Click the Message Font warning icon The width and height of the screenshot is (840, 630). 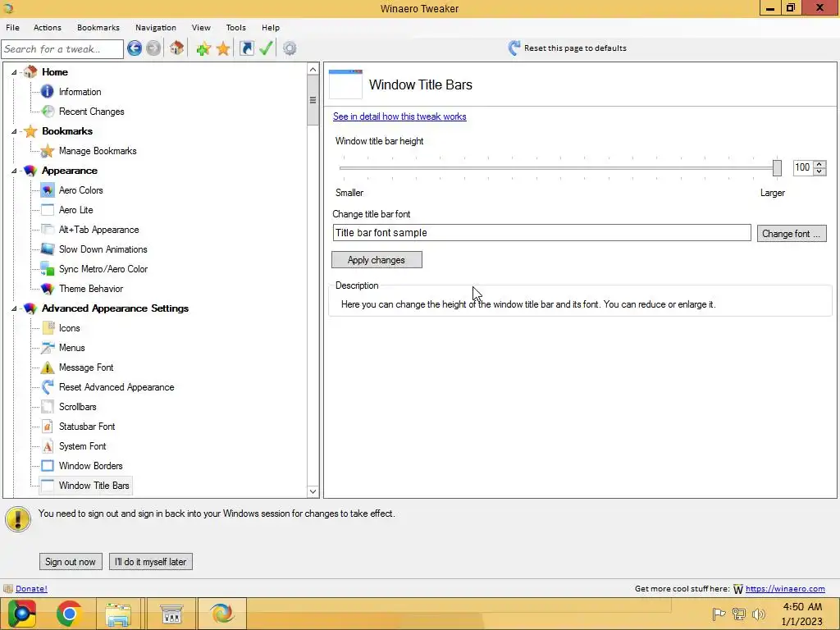[48, 367]
